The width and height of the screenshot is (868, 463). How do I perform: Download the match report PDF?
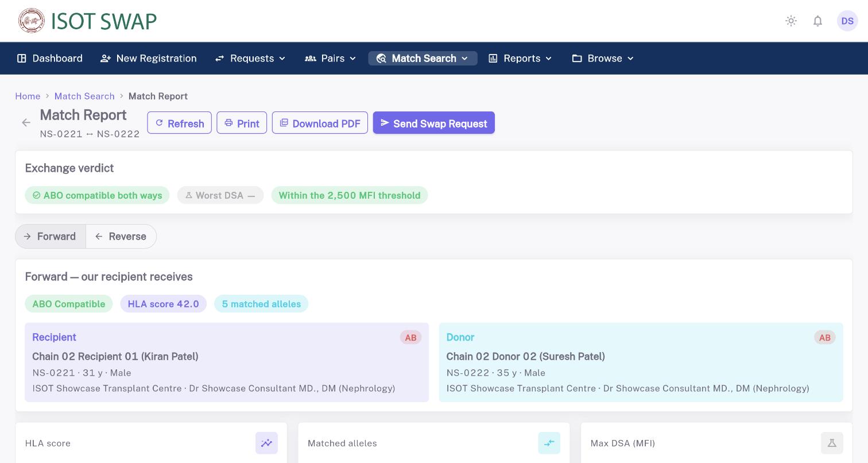tap(320, 123)
